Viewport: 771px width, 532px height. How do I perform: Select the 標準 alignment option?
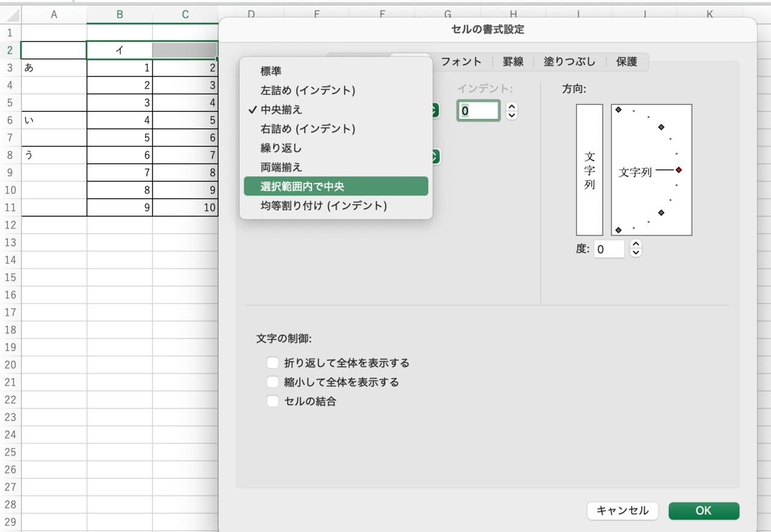[x=271, y=71]
